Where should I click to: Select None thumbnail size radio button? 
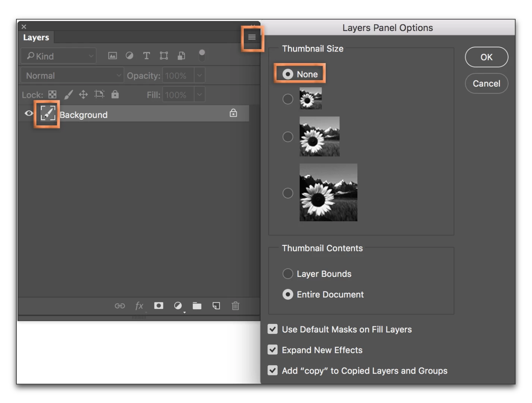coord(288,74)
